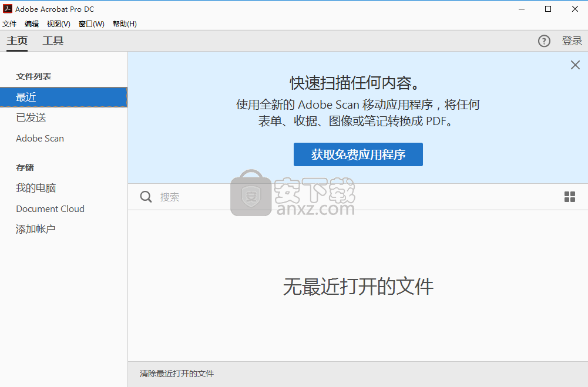Click 清除最近打开的文件 link
The height and width of the screenshot is (387, 588).
pos(177,373)
